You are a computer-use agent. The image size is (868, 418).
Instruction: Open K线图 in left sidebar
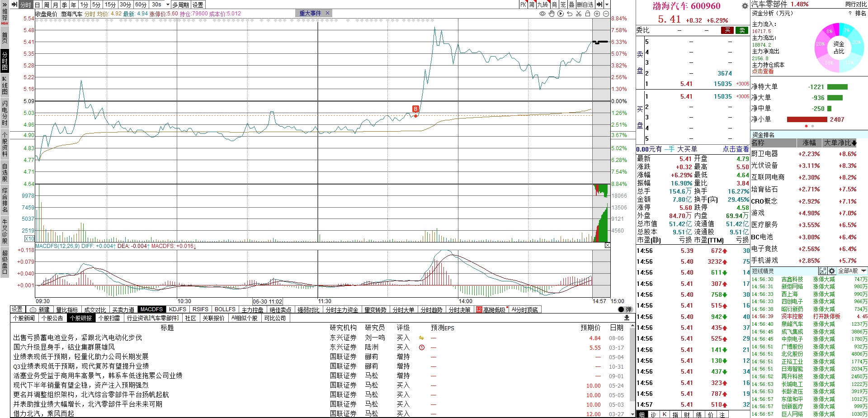point(5,85)
